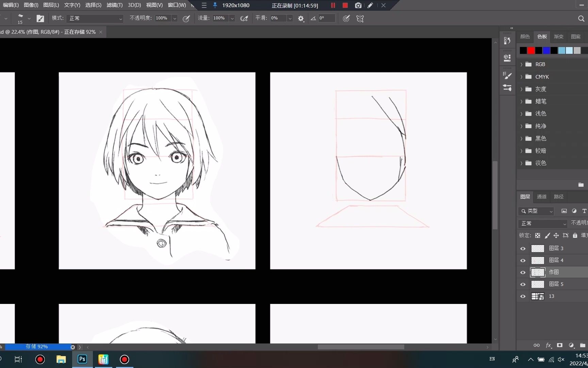
Task: Stop the screen recording red square
Action: 345,5
